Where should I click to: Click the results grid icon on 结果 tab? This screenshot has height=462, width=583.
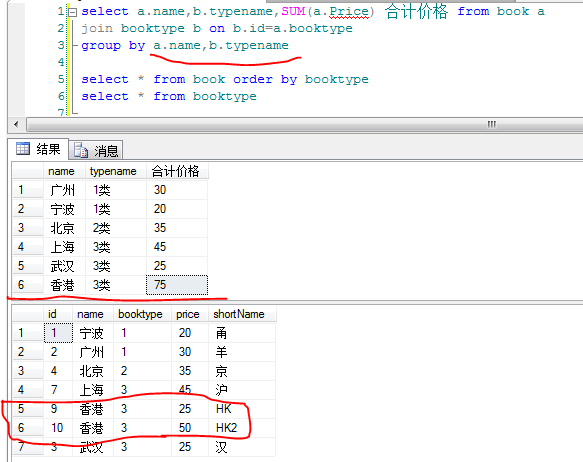[x=23, y=149]
